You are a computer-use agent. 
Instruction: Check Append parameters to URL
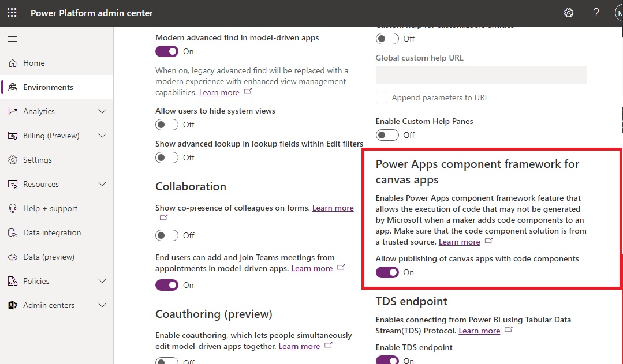tap(381, 97)
